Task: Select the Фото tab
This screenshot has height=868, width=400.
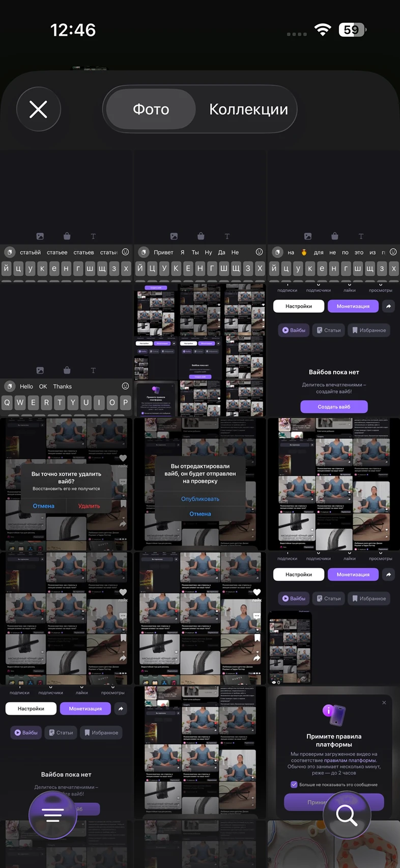Action: (151, 109)
